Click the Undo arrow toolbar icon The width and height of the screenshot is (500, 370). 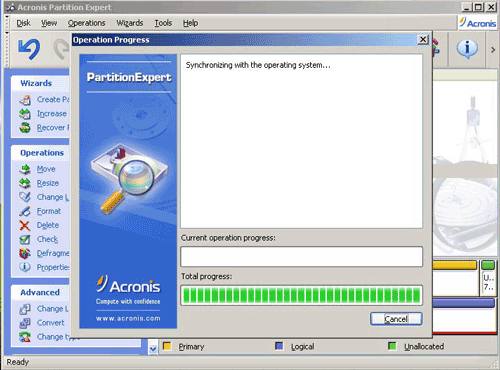pos(29,49)
